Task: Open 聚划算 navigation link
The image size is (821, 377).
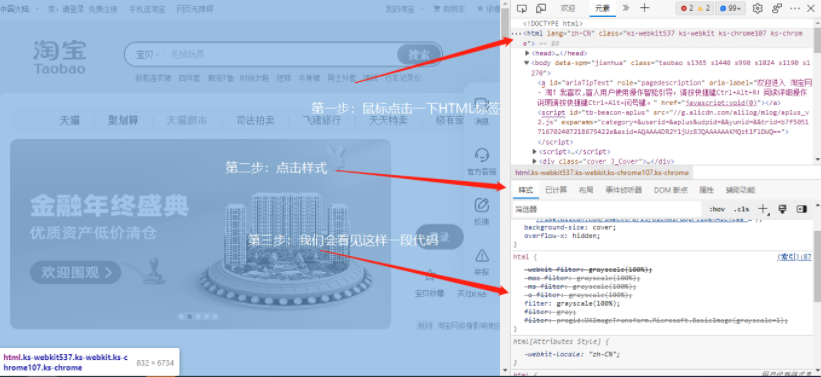Action: [124, 120]
